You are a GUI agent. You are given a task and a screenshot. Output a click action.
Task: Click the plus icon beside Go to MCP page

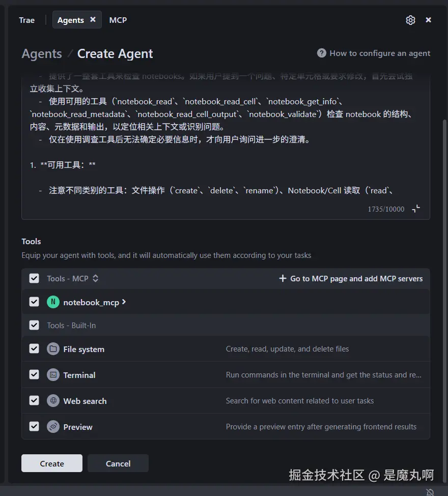pos(283,278)
